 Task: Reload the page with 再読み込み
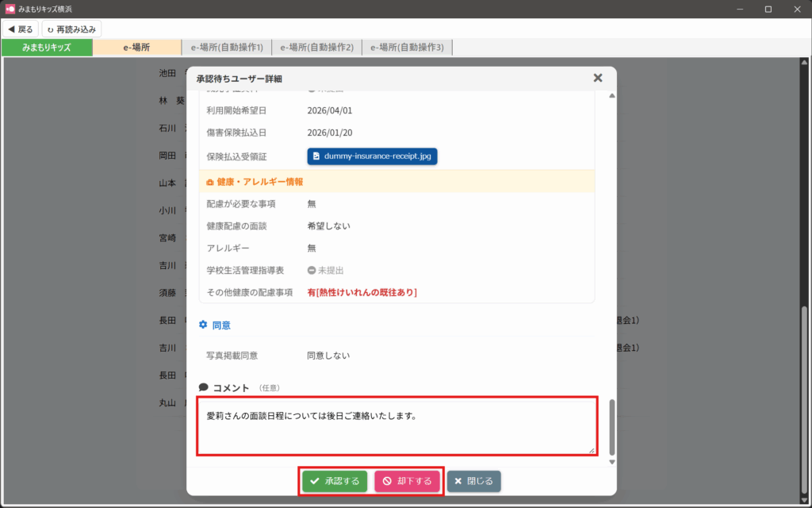pyautogui.click(x=71, y=29)
